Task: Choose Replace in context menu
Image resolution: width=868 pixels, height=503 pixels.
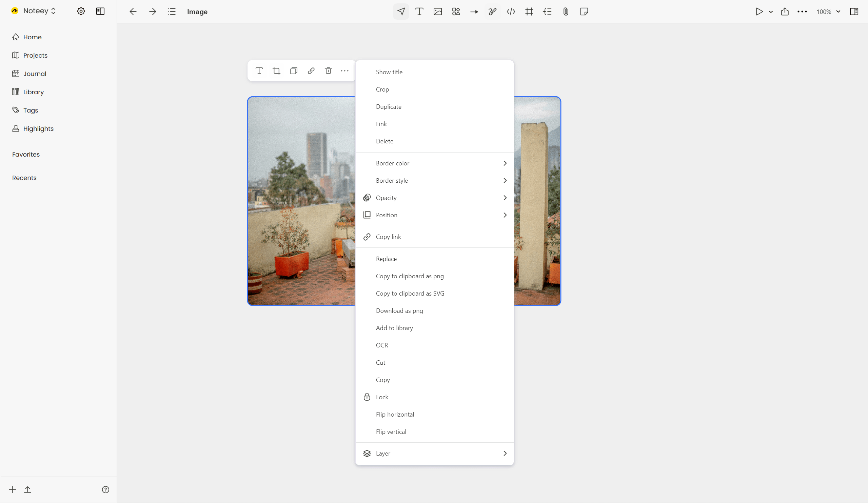Action: pos(434,259)
